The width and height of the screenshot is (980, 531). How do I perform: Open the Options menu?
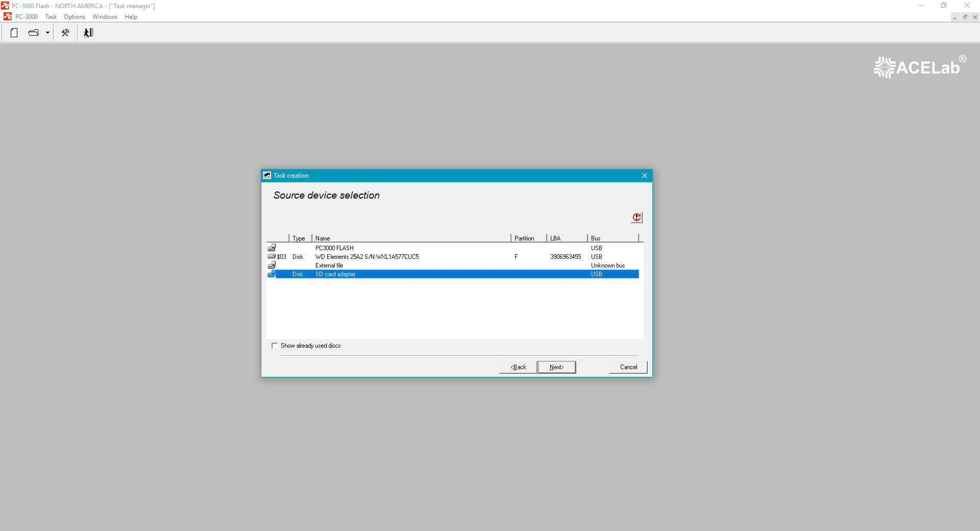[x=75, y=17]
